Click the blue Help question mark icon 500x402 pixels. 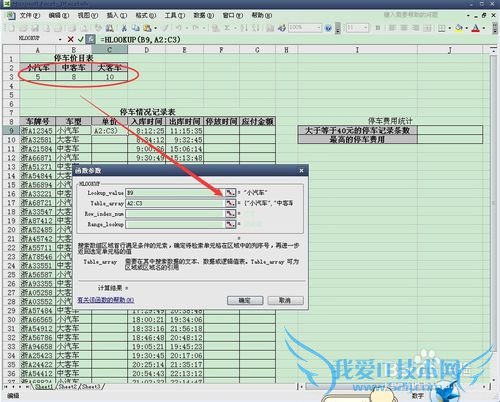[328, 28]
